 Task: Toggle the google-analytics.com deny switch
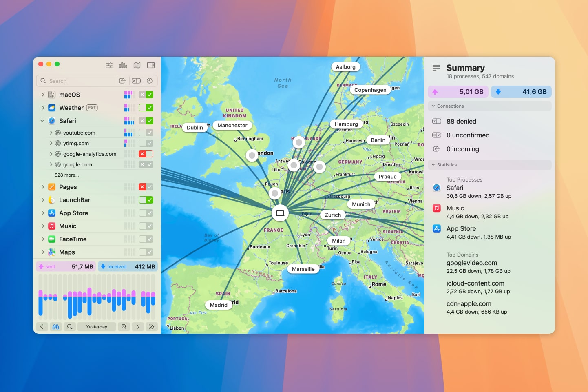[x=146, y=154]
